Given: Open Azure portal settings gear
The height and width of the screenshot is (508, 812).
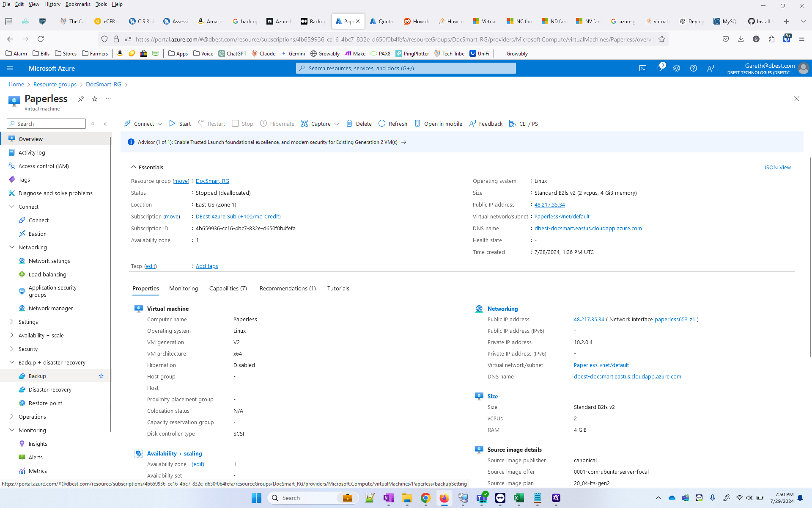Looking at the screenshot, I should pyautogui.click(x=677, y=68).
